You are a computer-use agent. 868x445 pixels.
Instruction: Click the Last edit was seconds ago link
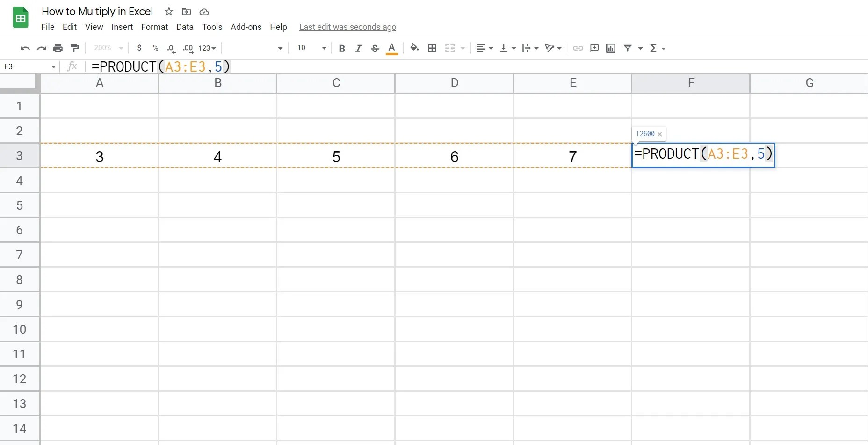(x=347, y=27)
